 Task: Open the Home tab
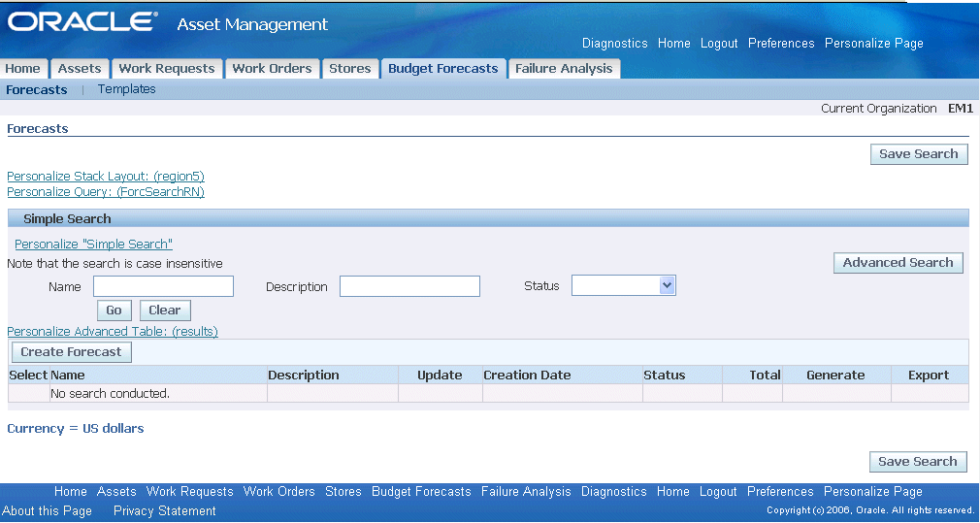click(x=23, y=69)
